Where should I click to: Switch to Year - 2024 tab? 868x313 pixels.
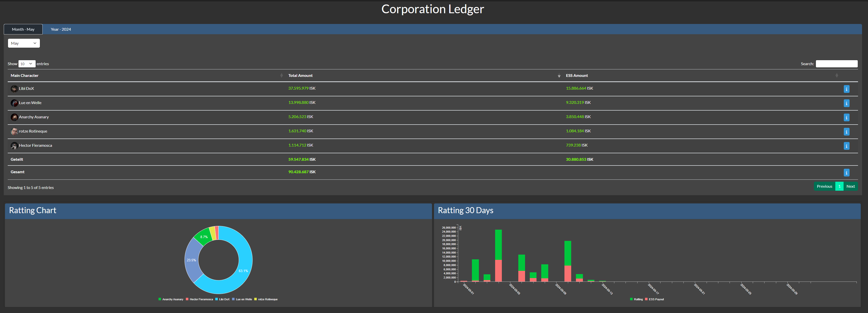click(61, 29)
